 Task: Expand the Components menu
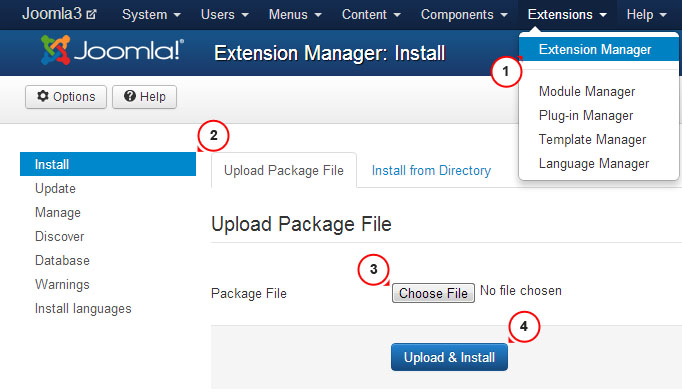pyautogui.click(x=464, y=15)
